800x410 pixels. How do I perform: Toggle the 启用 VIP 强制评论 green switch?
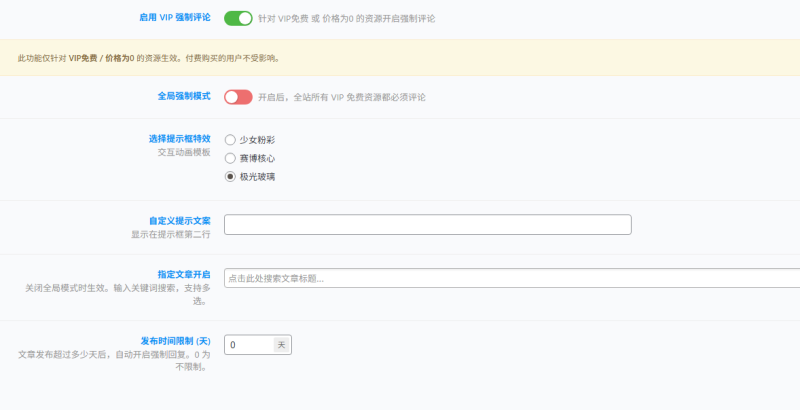(x=238, y=18)
